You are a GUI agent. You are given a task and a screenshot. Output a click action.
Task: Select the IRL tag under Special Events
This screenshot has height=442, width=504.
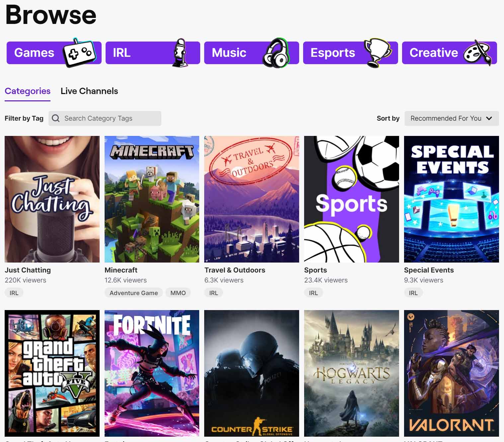413,293
